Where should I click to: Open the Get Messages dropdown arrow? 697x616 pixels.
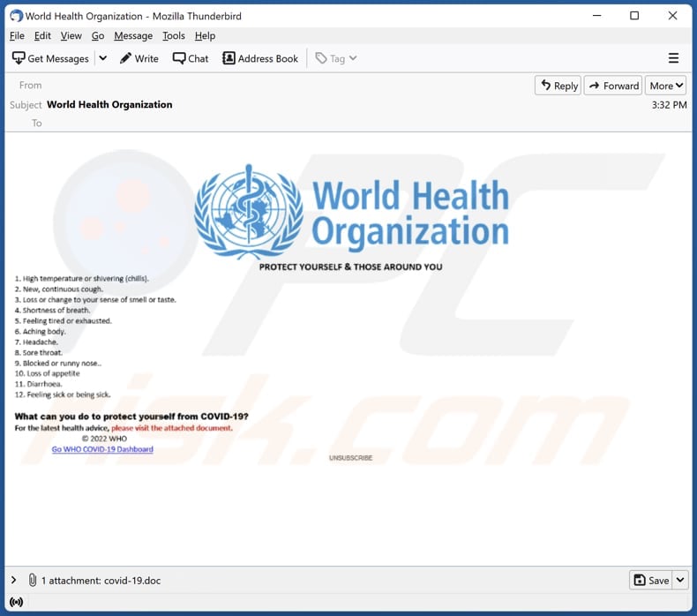(x=102, y=58)
